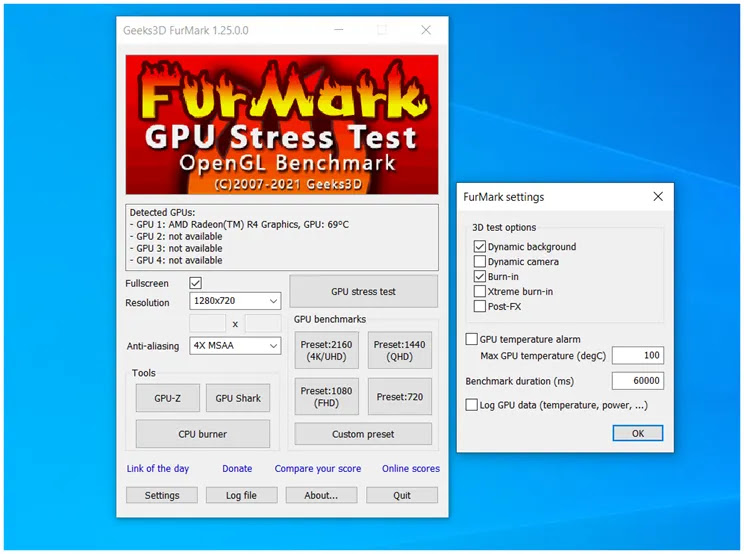Click the 'FurMark settings' dialog title
The height and width of the screenshot is (554, 744).
point(504,197)
